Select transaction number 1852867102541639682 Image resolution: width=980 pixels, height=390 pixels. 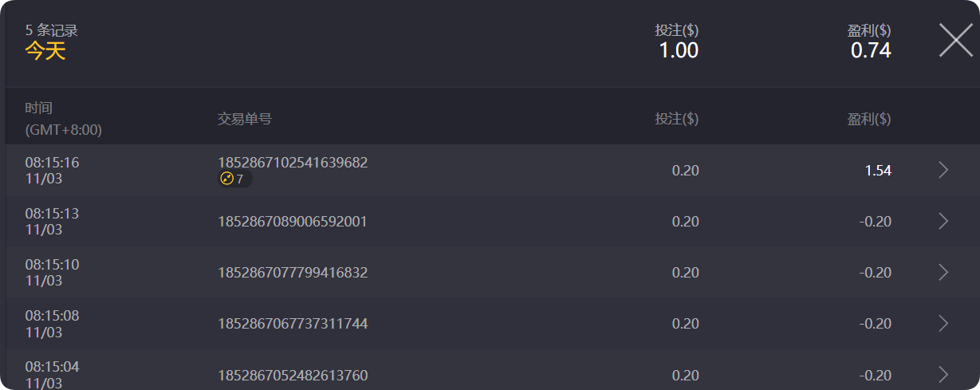click(293, 163)
